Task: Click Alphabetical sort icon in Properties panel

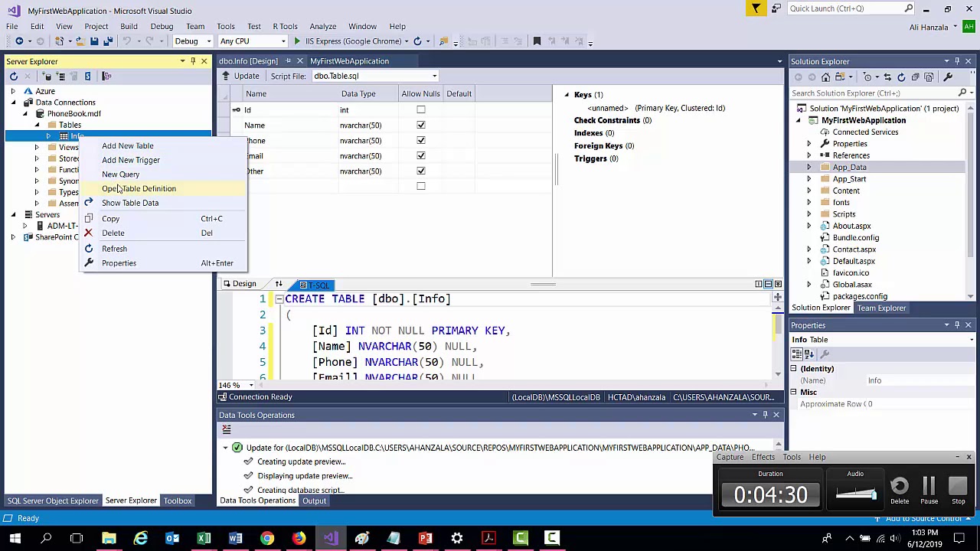Action: (x=809, y=354)
